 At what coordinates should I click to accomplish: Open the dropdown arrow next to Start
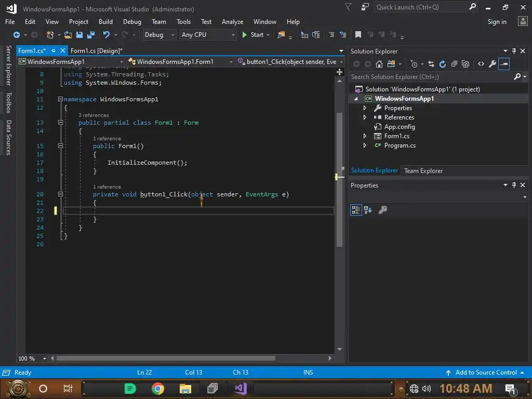(x=268, y=35)
